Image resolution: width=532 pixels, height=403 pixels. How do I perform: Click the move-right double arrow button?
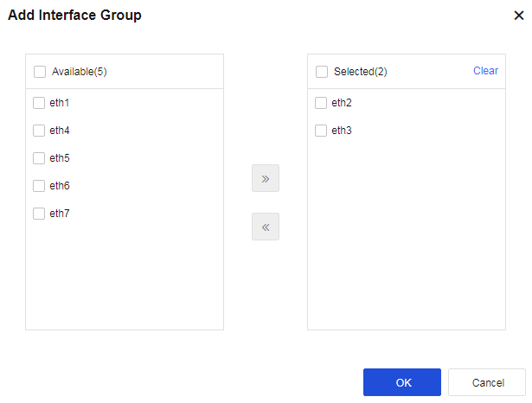[265, 178]
